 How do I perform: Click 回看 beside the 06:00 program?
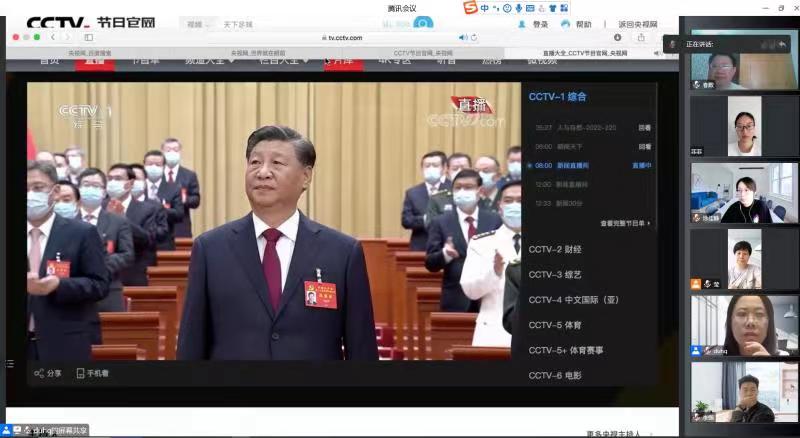click(x=645, y=146)
